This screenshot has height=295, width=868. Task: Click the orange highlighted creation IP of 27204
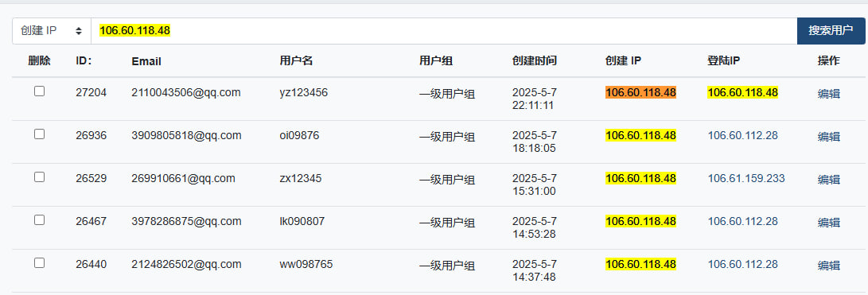(x=641, y=92)
